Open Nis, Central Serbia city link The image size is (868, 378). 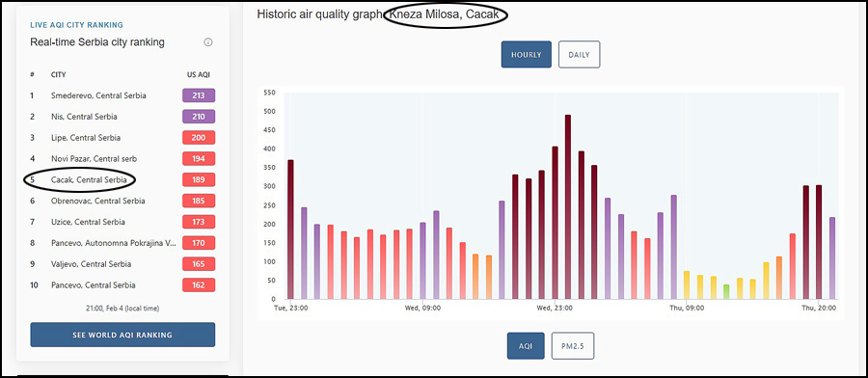(x=84, y=117)
